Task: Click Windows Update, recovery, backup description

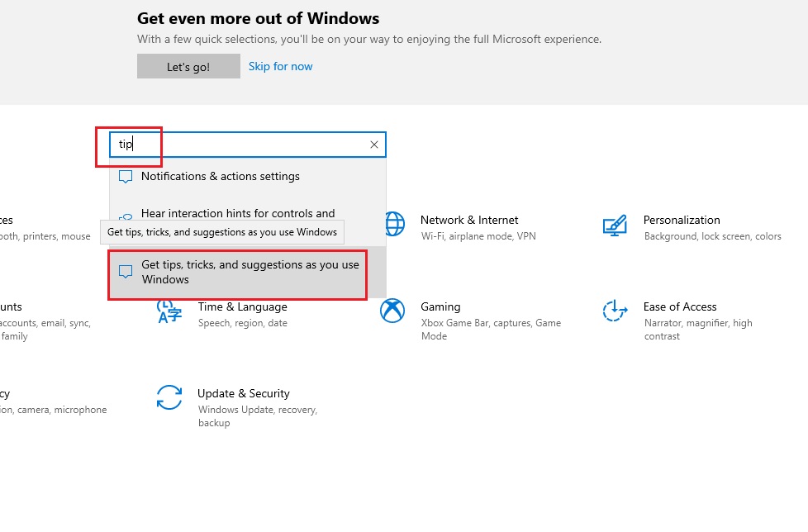Action: tap(258, 416)
